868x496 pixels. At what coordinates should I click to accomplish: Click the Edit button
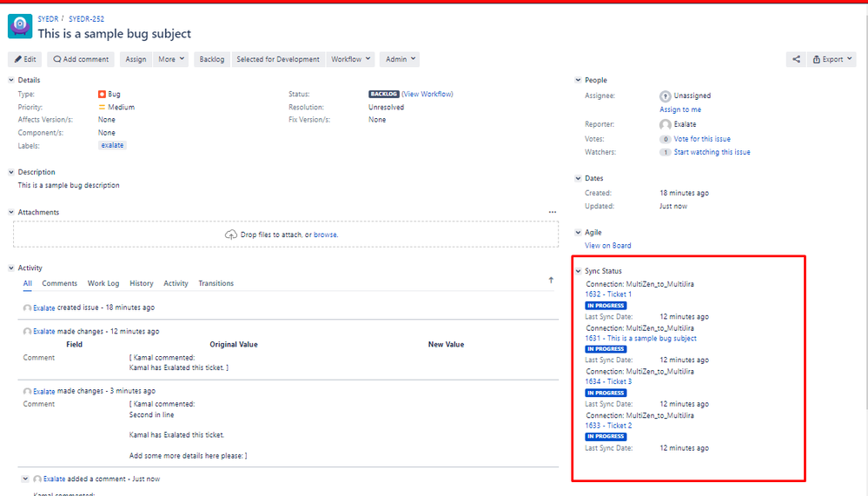click(x=25, y=59)
